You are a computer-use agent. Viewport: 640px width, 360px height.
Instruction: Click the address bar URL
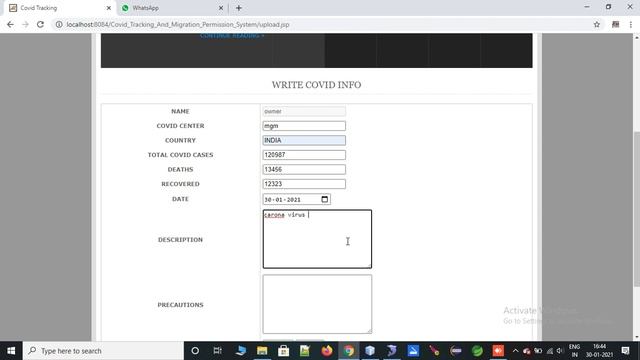[178, 24]
